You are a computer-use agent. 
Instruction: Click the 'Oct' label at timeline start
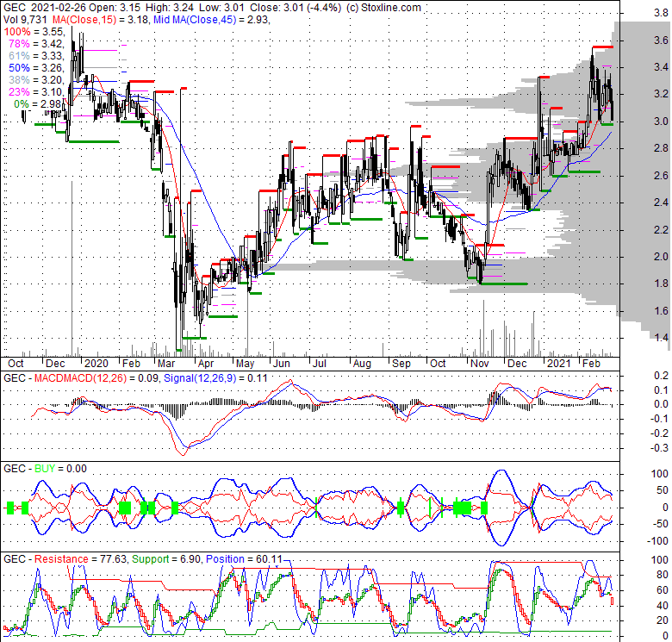[16, 364]
